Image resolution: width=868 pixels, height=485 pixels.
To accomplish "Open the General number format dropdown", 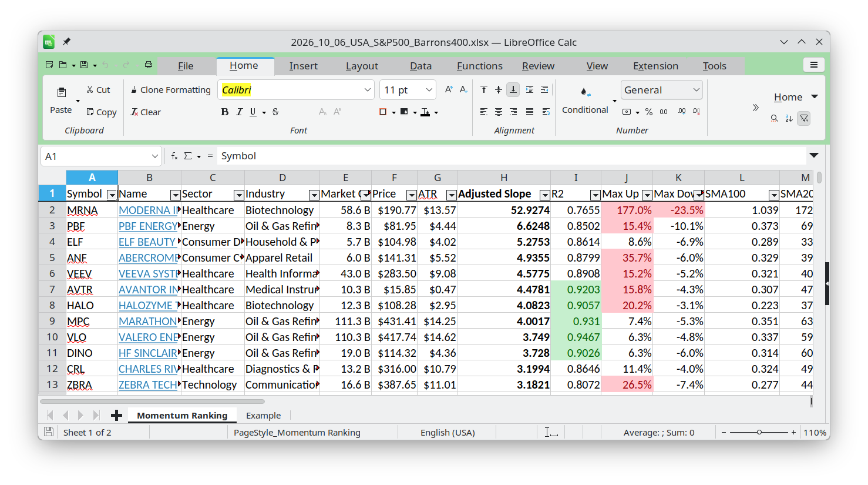I will (697, 90).
